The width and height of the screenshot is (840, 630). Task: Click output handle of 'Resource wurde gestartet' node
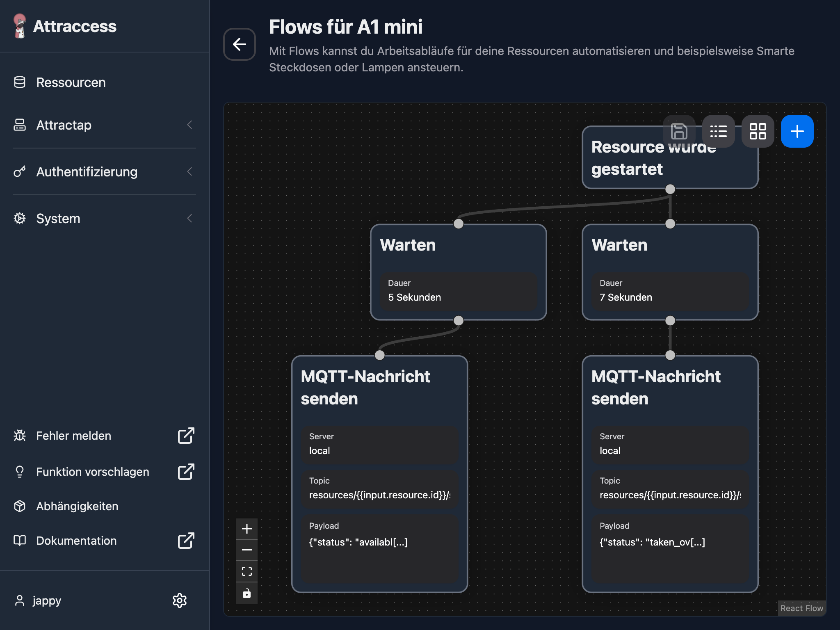[670, 189]
